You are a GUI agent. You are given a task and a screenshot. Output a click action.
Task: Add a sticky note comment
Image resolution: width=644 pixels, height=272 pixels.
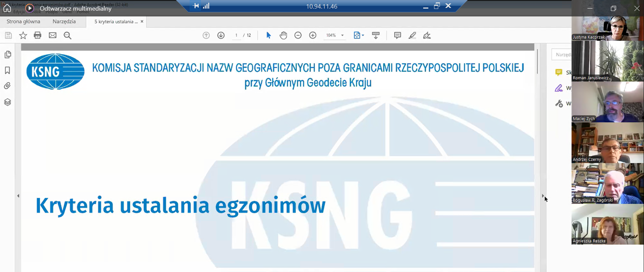point(397,35)
